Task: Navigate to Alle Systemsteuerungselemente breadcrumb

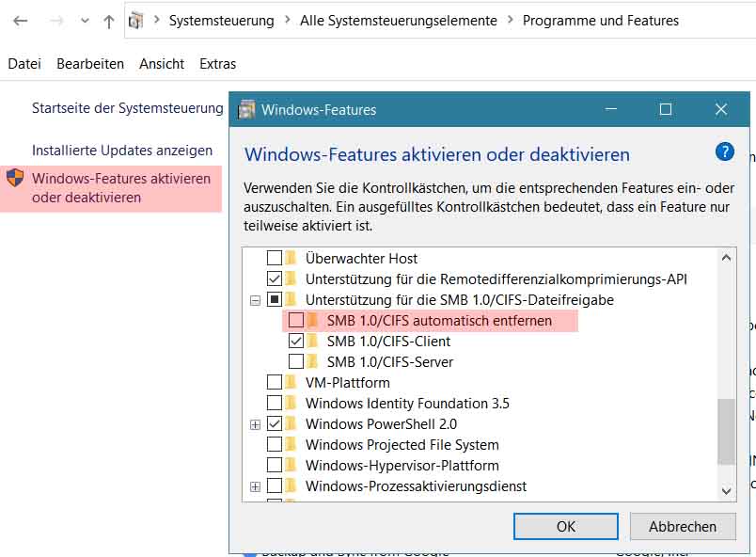Action: (399, 21)
